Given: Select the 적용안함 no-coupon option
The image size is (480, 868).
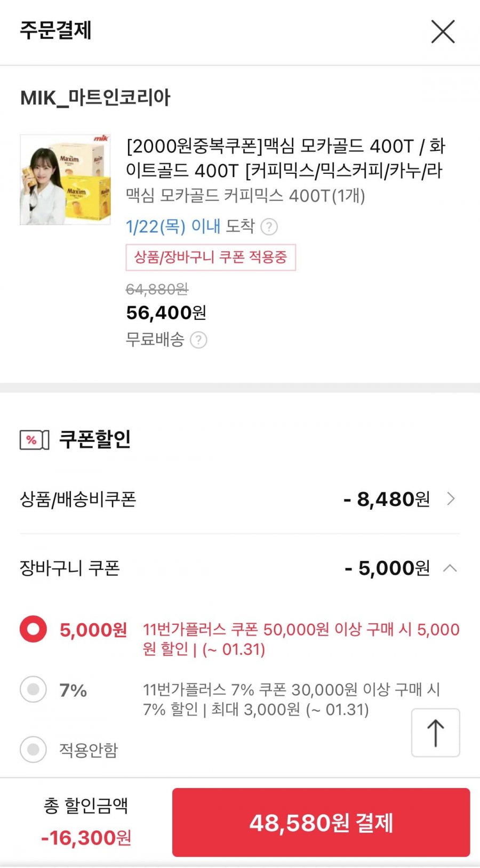Looking at the screenshot, I should (34, 750).
